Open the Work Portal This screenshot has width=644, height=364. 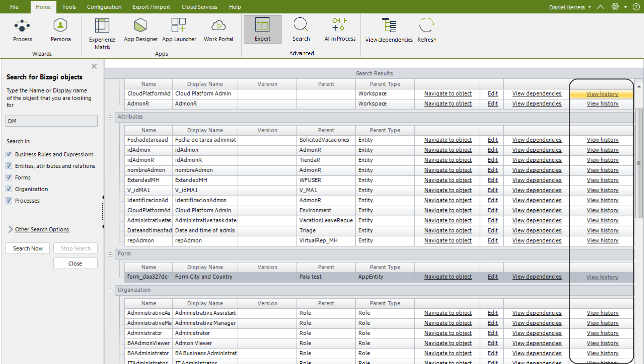218,30
